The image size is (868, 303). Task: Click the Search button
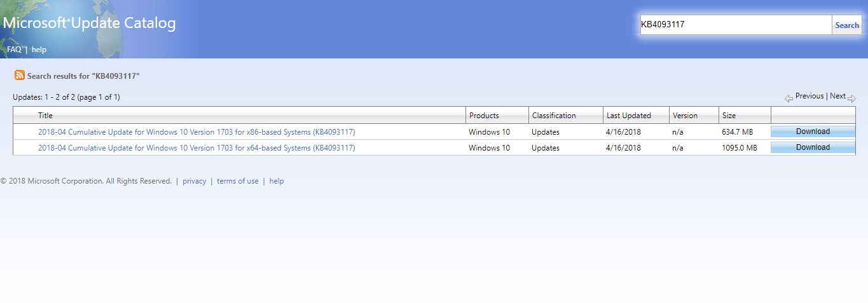click(847, 25)
